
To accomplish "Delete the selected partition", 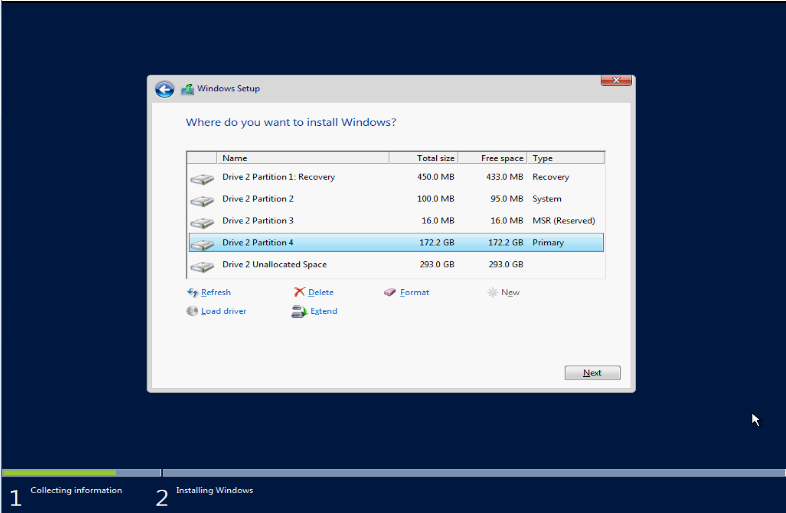I will 321,292.
